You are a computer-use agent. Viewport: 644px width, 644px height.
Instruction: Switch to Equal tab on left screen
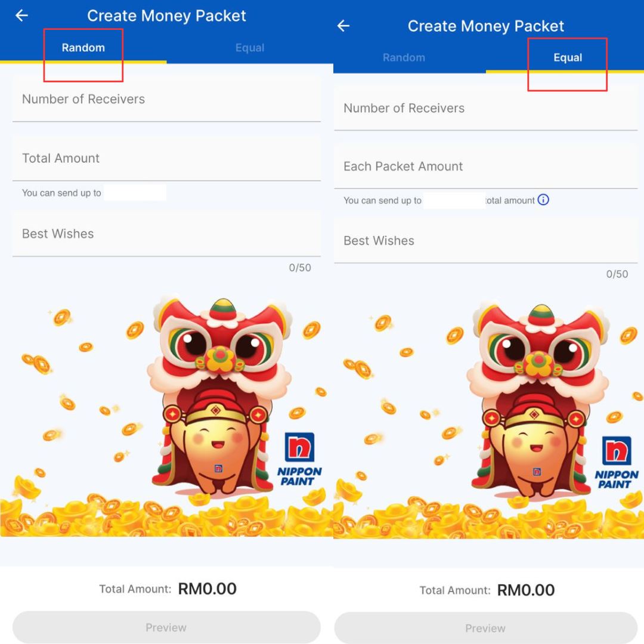click(x=250, y=48)
